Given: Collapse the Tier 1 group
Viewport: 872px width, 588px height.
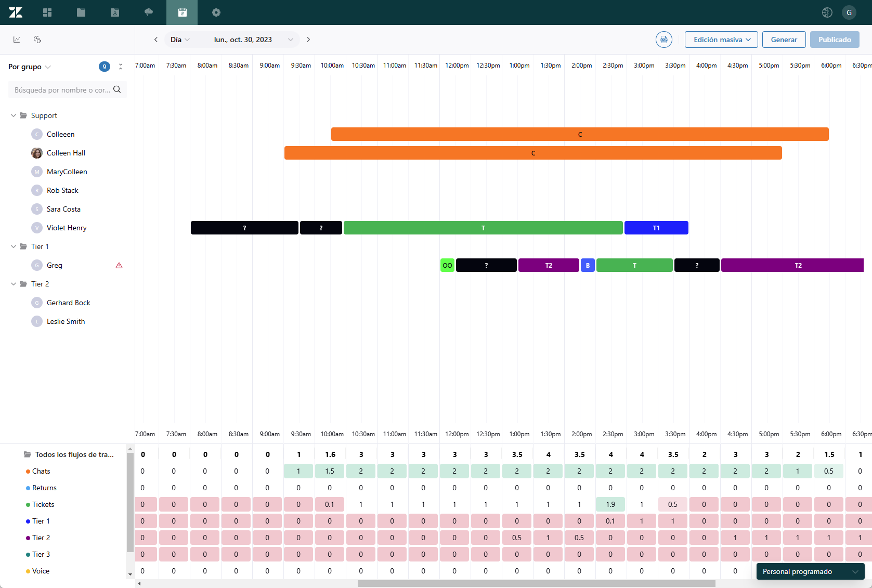Looking at the screenshot, I should pyautogui.click(x=14, y=246).
